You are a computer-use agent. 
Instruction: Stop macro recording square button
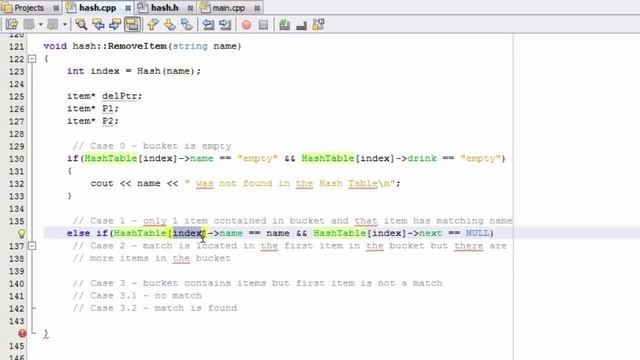pyautogui.click(x=263, y=25)
